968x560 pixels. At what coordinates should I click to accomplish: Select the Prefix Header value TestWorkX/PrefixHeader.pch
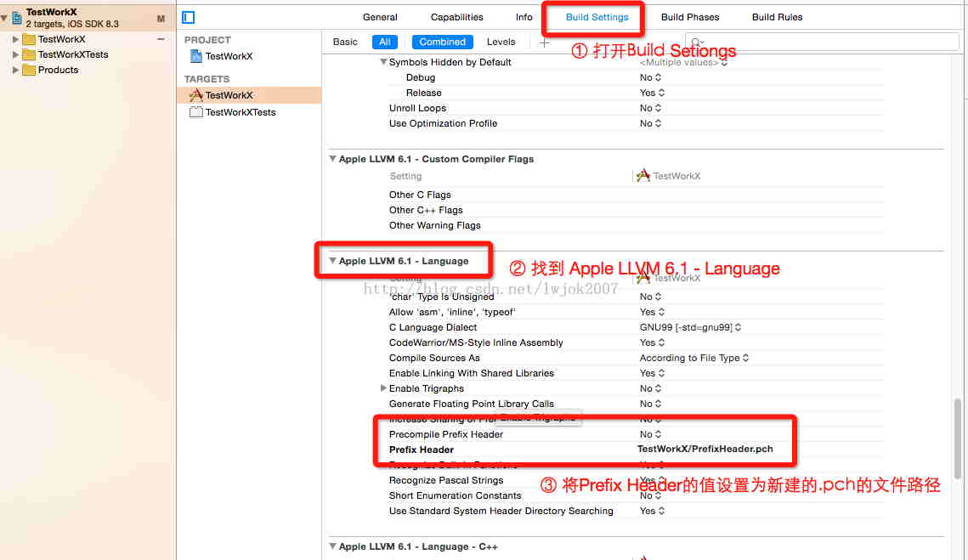pos(705,450)
